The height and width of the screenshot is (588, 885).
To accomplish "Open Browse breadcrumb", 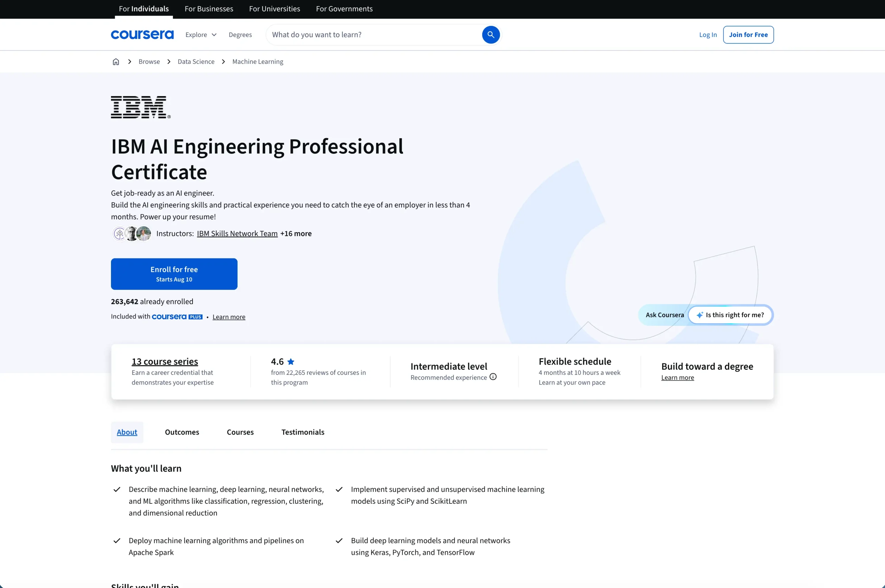I will [x=149, y=61].
